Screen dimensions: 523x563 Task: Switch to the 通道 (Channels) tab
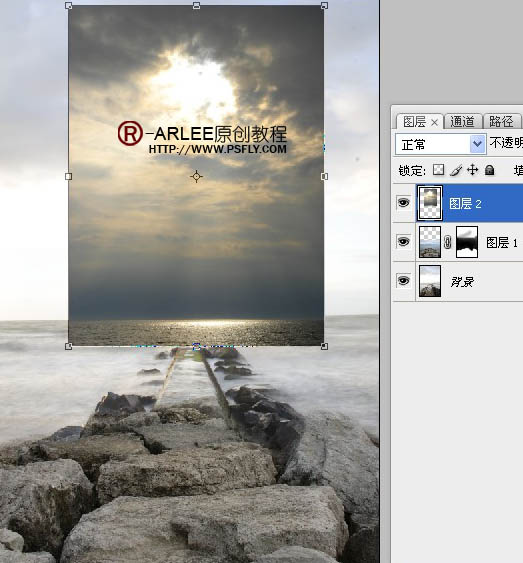462,122
